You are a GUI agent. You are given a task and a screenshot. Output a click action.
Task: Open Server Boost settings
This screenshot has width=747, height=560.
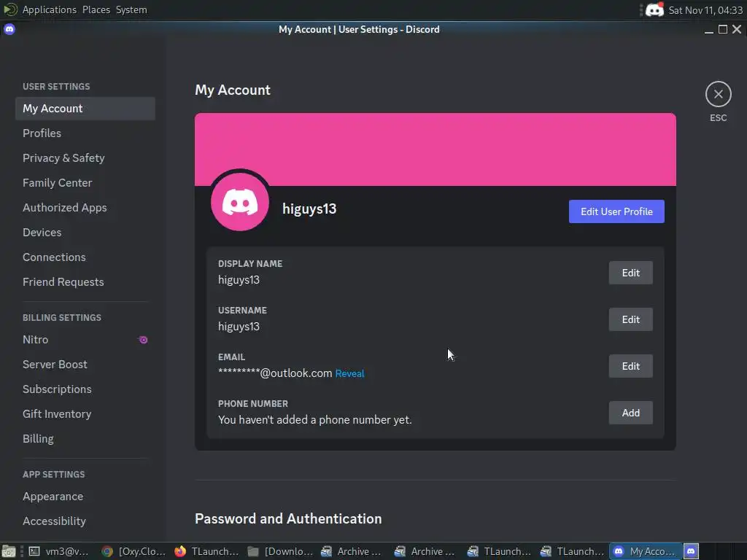click(85, 365)
